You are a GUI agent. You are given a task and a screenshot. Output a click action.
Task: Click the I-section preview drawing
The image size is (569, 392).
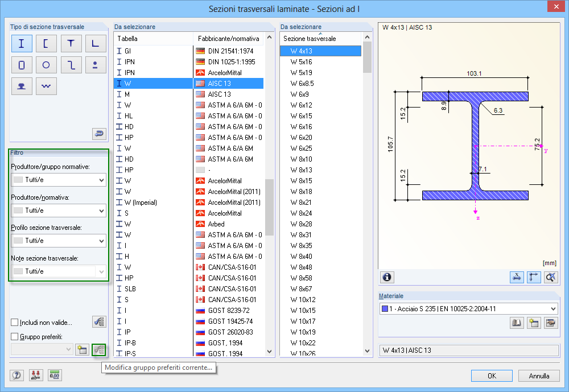(475, 146)
